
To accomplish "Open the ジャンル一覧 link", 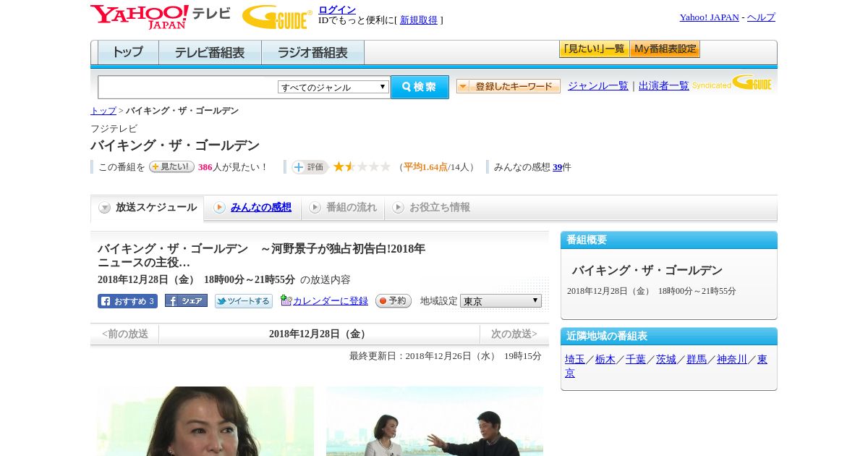I will click(x=598, y=86).
